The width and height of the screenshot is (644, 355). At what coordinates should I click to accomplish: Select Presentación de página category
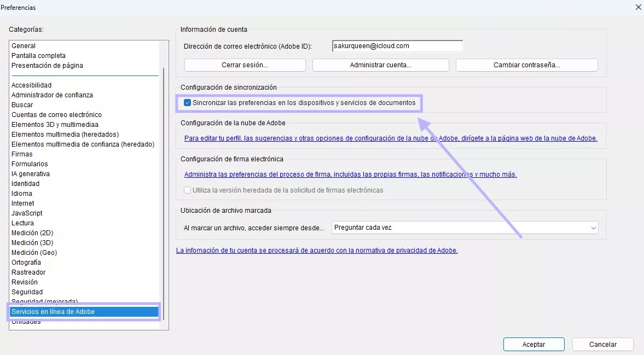47,66
